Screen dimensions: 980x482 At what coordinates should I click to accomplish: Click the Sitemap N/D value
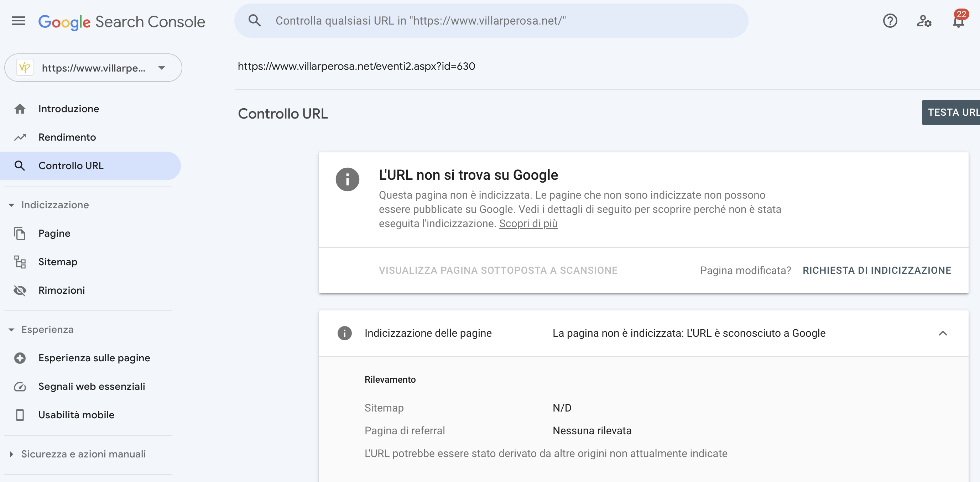562,408
